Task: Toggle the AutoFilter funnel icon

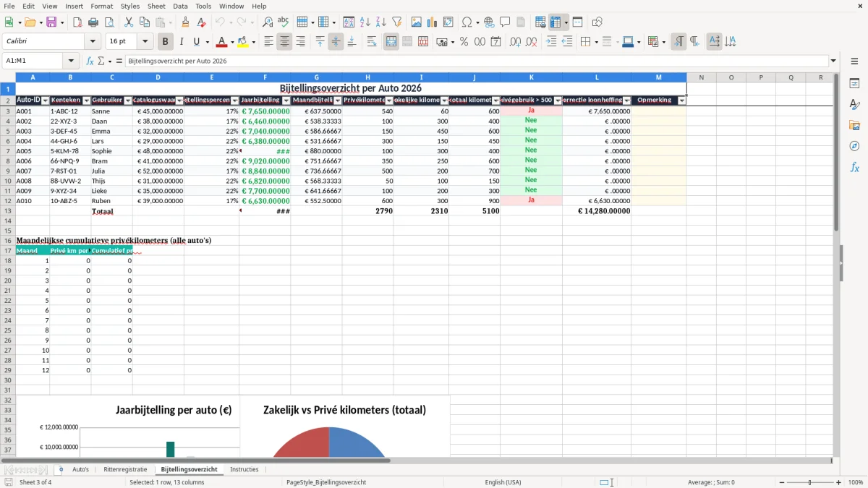Action: [397, 22]
